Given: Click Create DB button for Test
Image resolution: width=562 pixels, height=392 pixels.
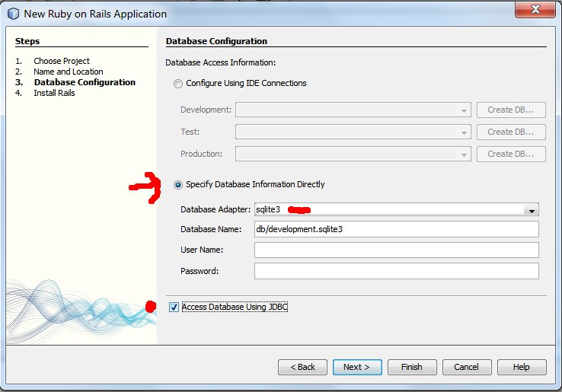Looking at the screenshot, I should pos(511,132).
